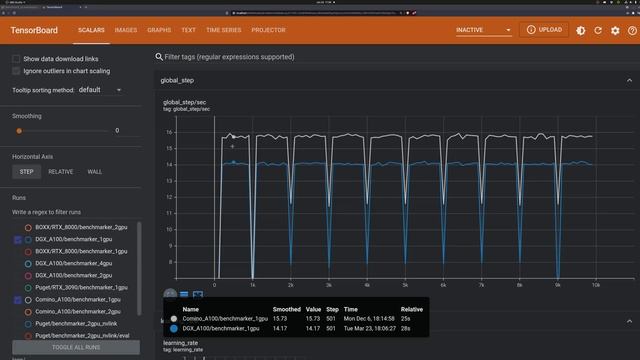
Task: Click the learning_rate chart title
Action: click(180, 343)
